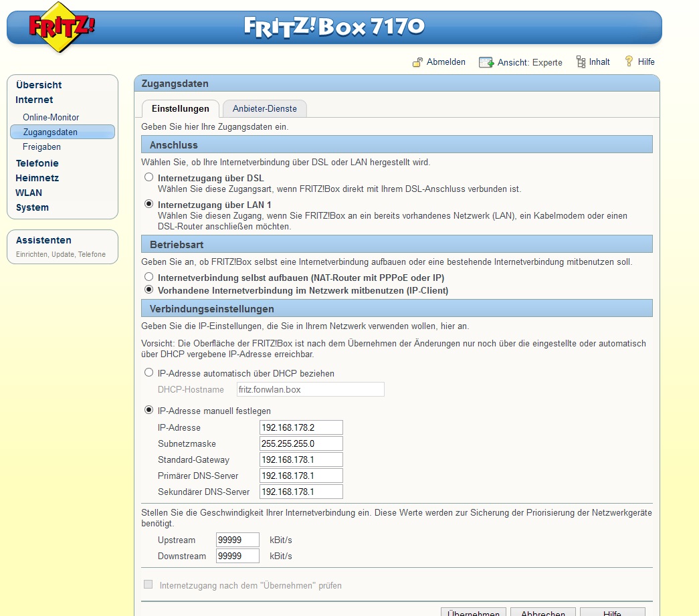Click the Subnetzmaske input field
Screen dimensions: 699x616
[x=301, y=443]
